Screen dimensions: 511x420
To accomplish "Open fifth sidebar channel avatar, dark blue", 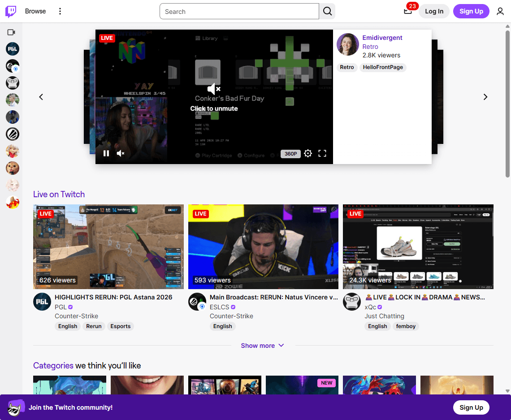I will click(x=13, y=117).
